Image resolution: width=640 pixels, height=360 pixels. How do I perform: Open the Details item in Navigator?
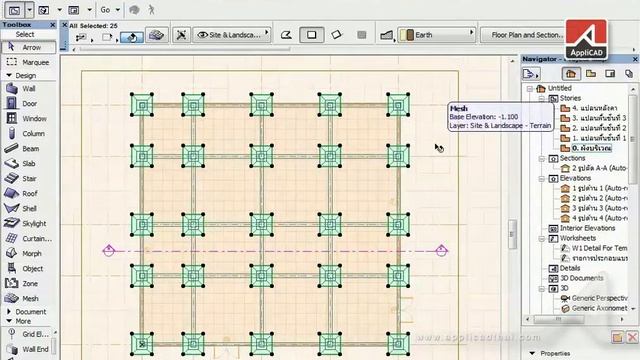pos(570,268)
